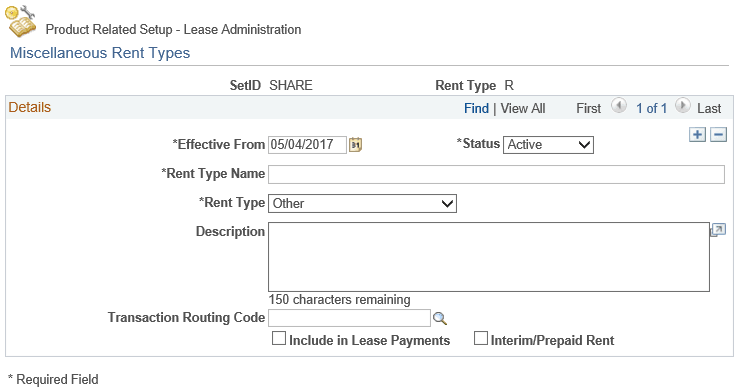
Task: Delete the row with minus button
Action: tap(718, 134)
